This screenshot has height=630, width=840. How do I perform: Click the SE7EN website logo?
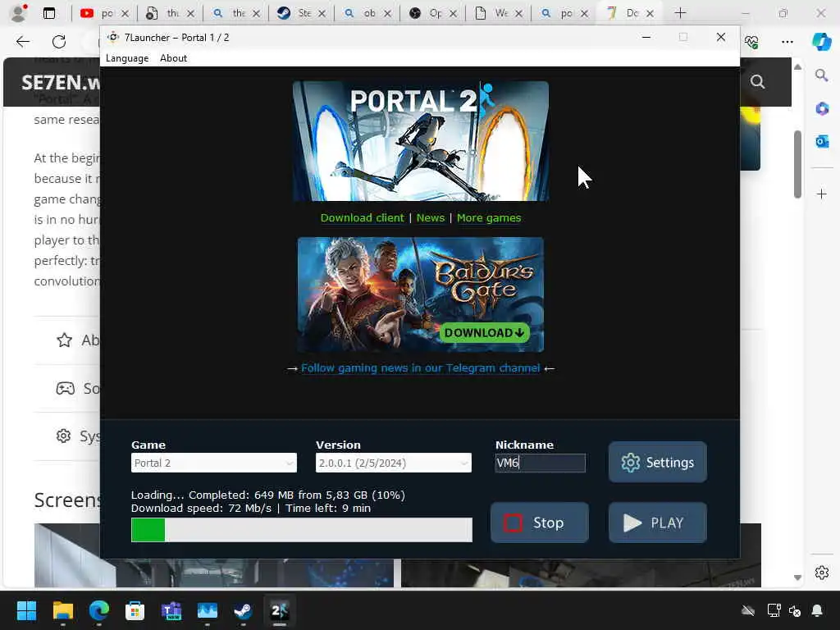pyautogui.click(x=61, y=83)
